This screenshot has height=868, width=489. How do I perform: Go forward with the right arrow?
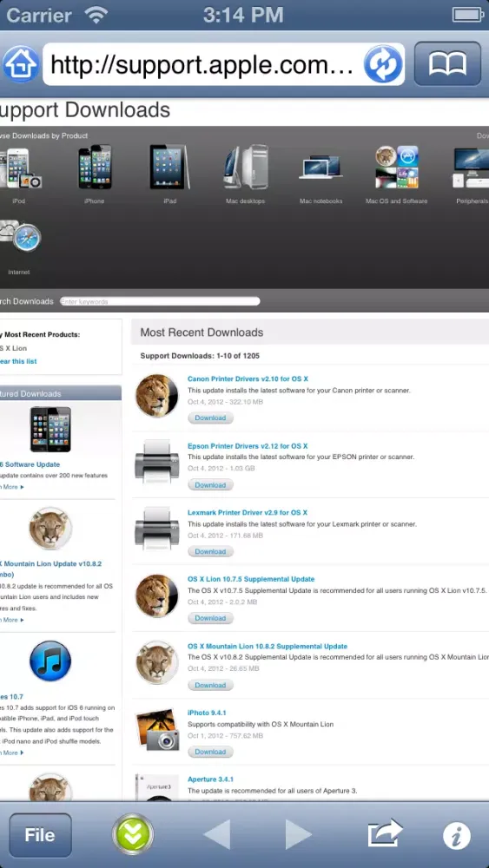(299, 835)
